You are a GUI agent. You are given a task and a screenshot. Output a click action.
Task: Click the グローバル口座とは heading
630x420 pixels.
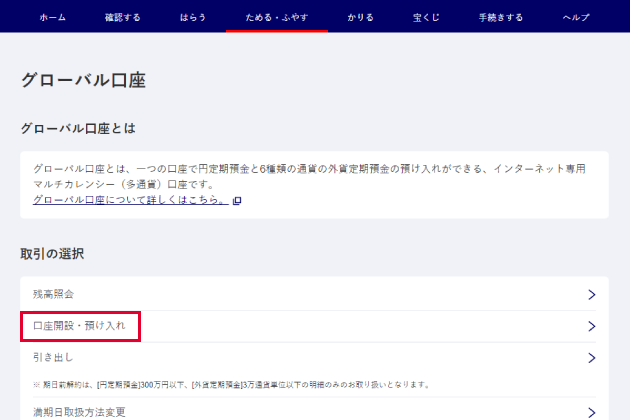coord(78,129)
